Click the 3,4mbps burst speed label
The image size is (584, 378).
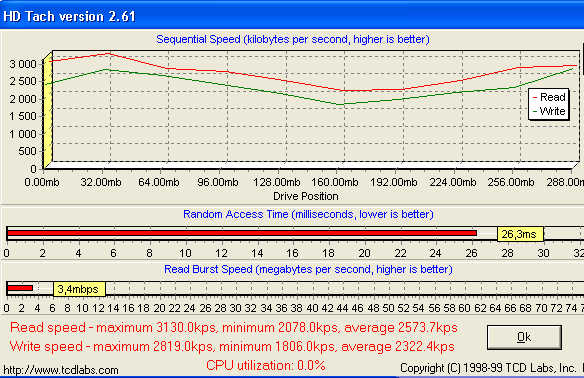click(x=79, y=289)
